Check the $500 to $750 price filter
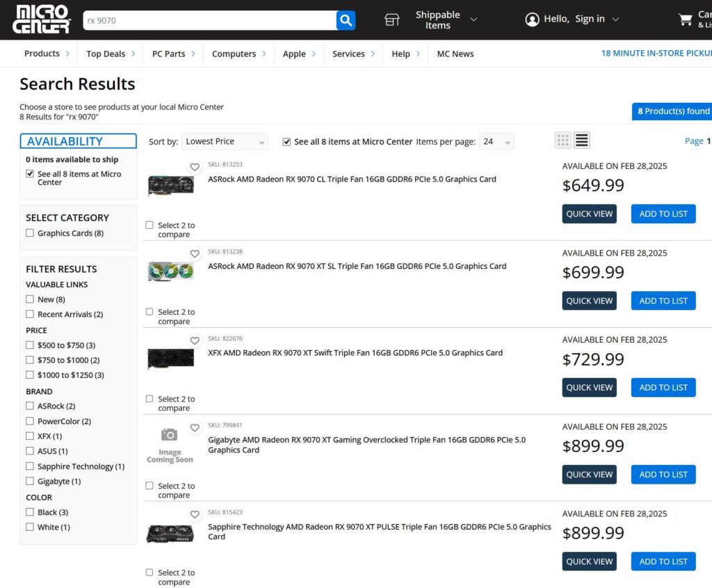 point(30,345)
